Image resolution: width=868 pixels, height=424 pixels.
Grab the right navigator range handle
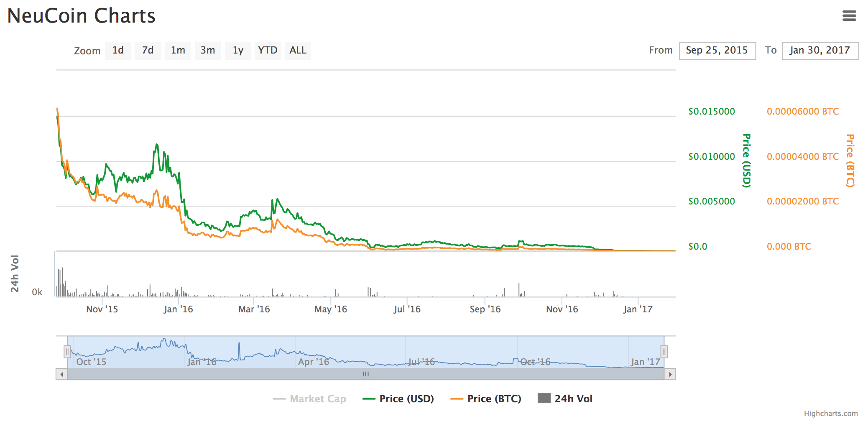point(664,352)
